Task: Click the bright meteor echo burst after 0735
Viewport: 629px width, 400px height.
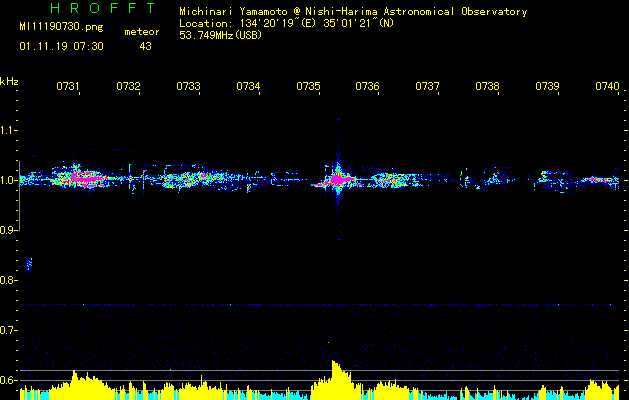Action: pos(338,179)
